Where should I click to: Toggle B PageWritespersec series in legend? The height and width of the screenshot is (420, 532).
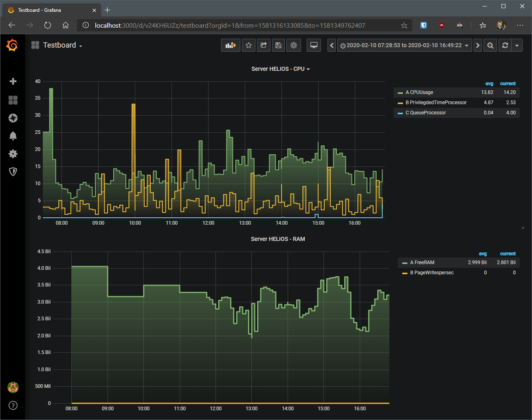[432, 273]
